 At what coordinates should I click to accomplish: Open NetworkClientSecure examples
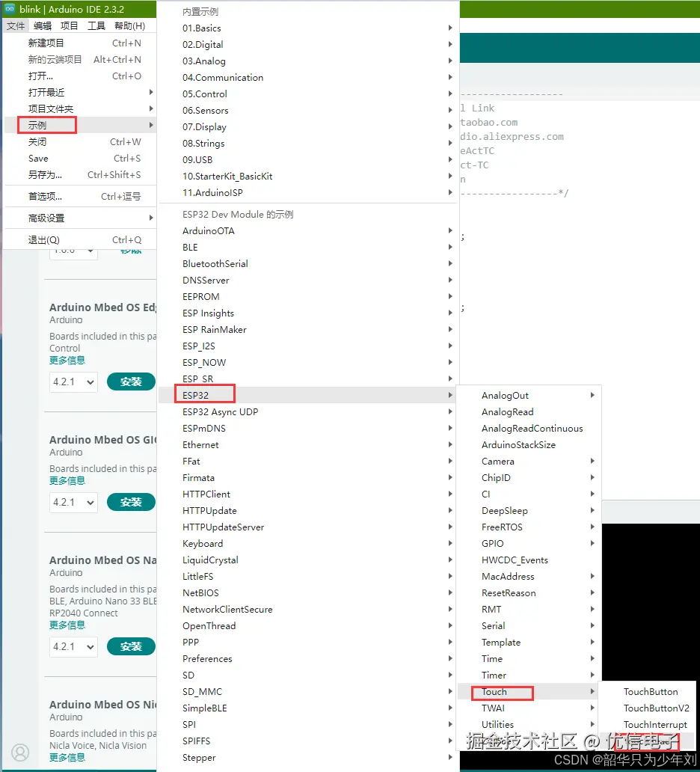[308, 610]
